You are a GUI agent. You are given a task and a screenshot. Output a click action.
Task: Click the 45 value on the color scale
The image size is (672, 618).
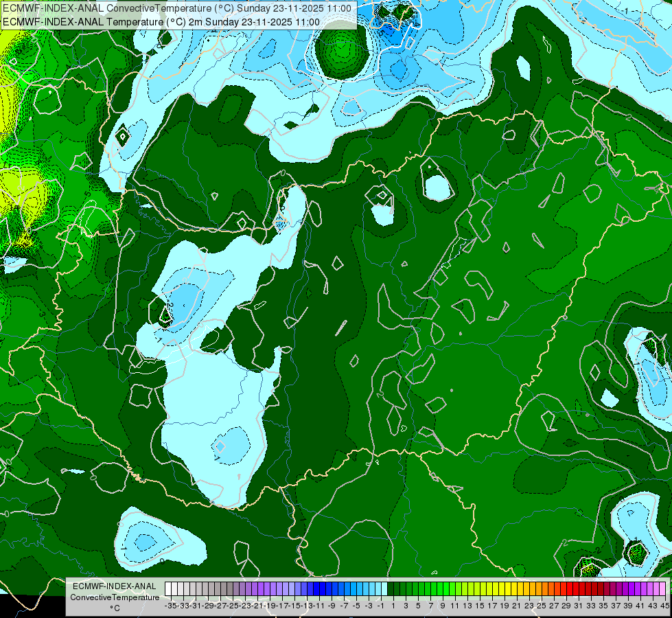(664, 606)
